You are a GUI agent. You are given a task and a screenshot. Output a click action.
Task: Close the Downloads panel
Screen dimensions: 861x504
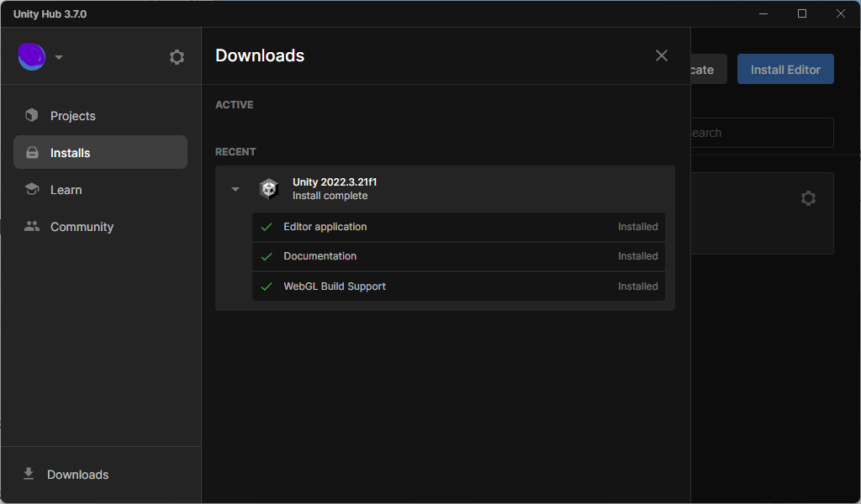[662, 55]
